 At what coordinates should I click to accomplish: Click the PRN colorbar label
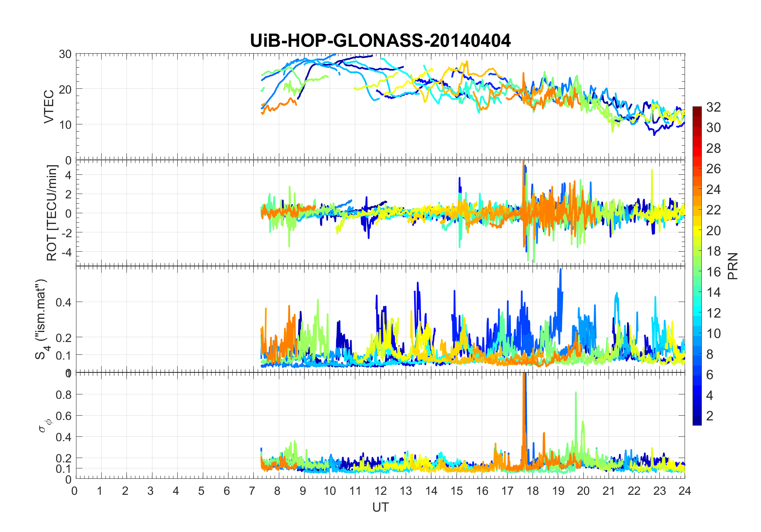[733, 266]
